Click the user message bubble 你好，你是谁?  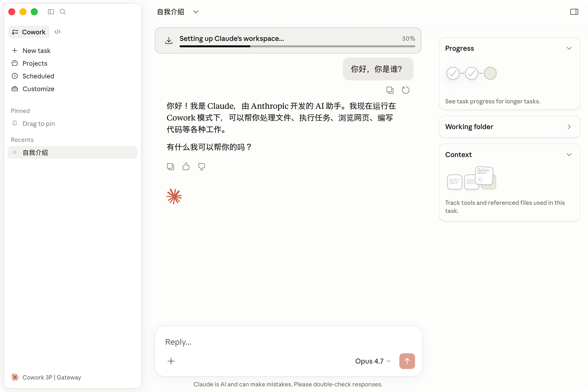(x=378, y=69)
